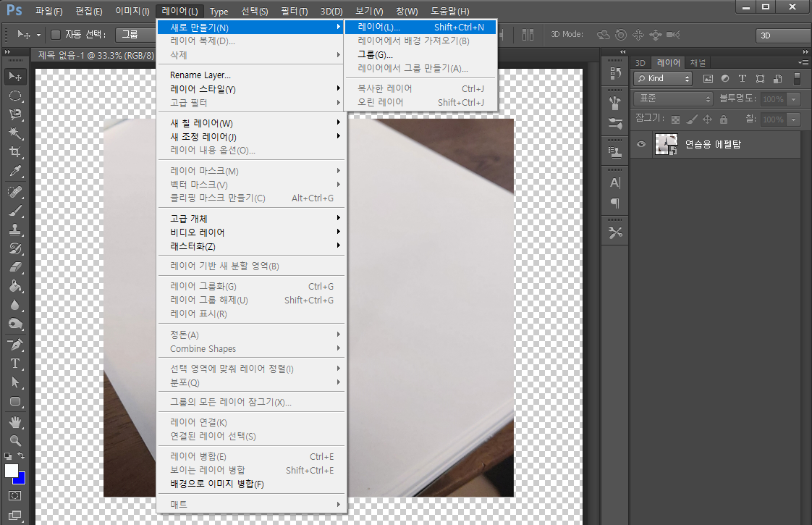Open the Character panel icon
The height and width of the screenshot is (525, 812).
point(615,182)
